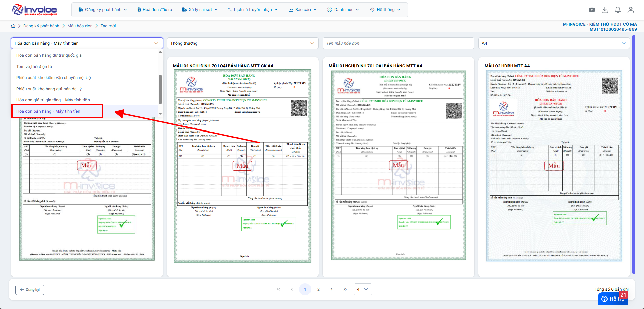Open the Báo cáo menu

pos(302,10)
